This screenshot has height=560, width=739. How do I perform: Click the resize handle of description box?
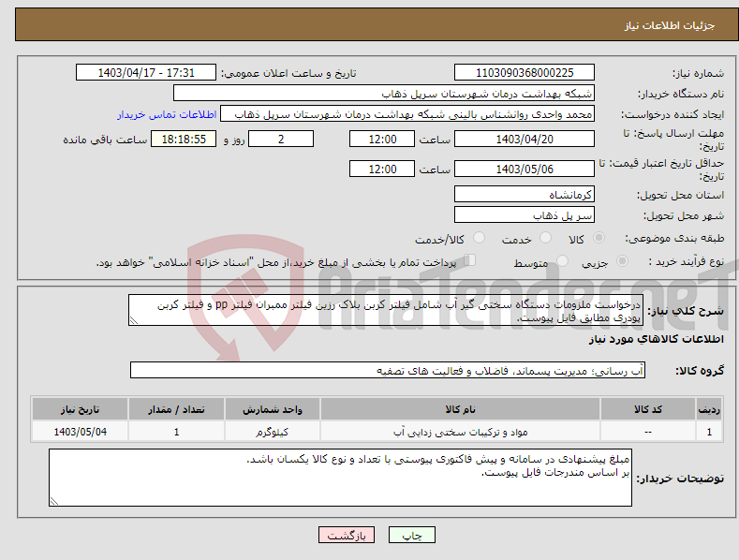tap(134, 320)
